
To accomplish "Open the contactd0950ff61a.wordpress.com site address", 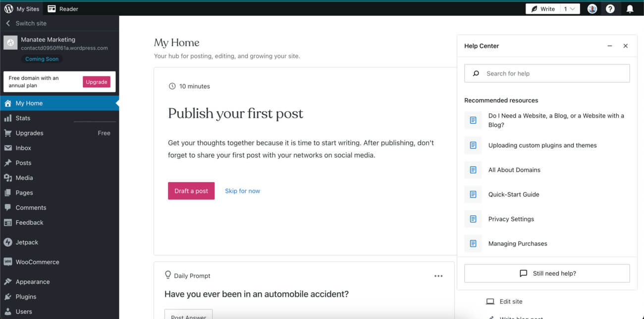I will (x=64, y=48).
